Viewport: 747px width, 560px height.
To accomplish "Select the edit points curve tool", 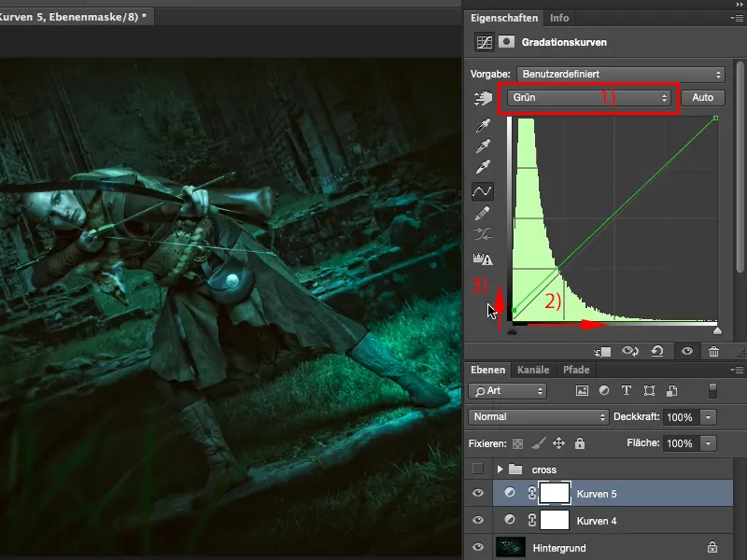I will click(482, 191).
